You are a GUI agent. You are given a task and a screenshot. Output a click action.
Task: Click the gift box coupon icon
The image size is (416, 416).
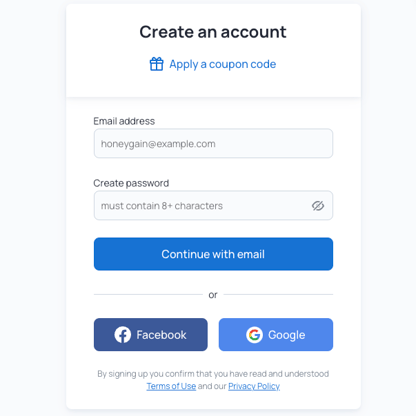click(156, 64)
